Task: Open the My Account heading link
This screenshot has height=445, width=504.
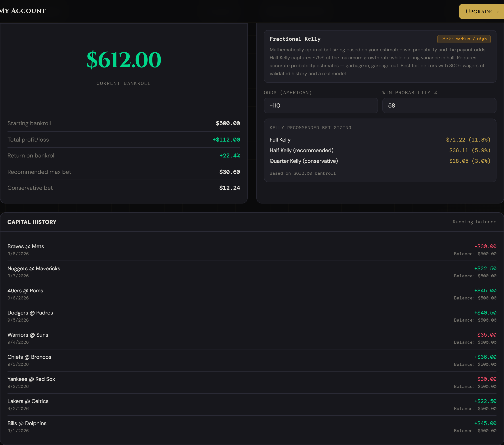Action: 23,11
